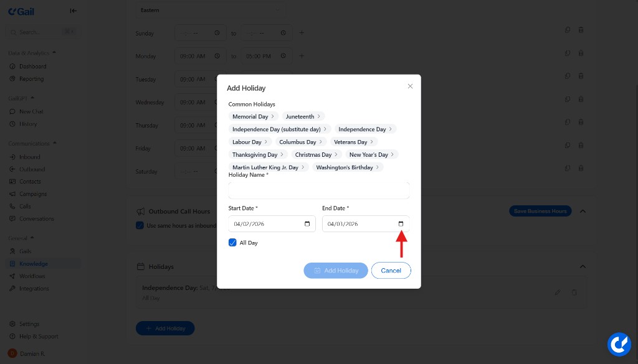Pick Martin Luther King Jr. Day chip
This screenshot has height=364, width=638.
pyautogui.click(x=268, y=167)
